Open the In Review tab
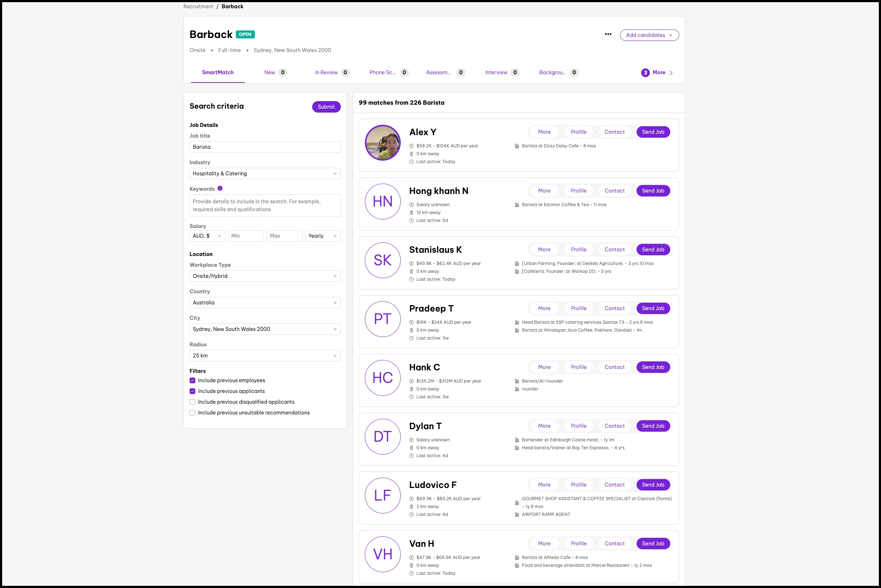 click(326, 72)
